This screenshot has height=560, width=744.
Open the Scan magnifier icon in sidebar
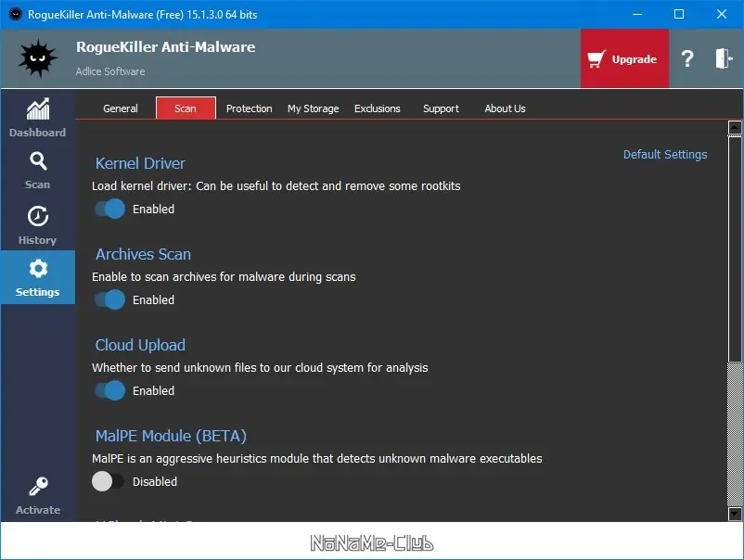coord(38,161)
